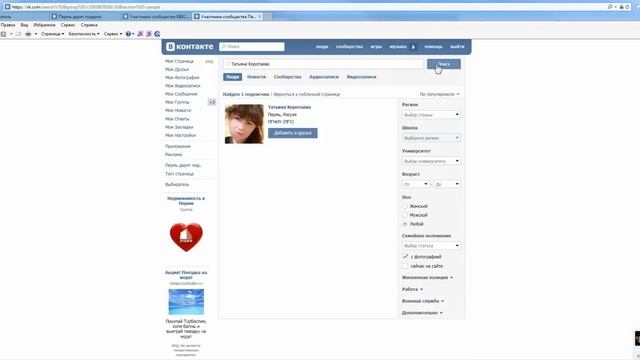
Task: Open the Университет selection dropdown
Action: pos(431,161)
